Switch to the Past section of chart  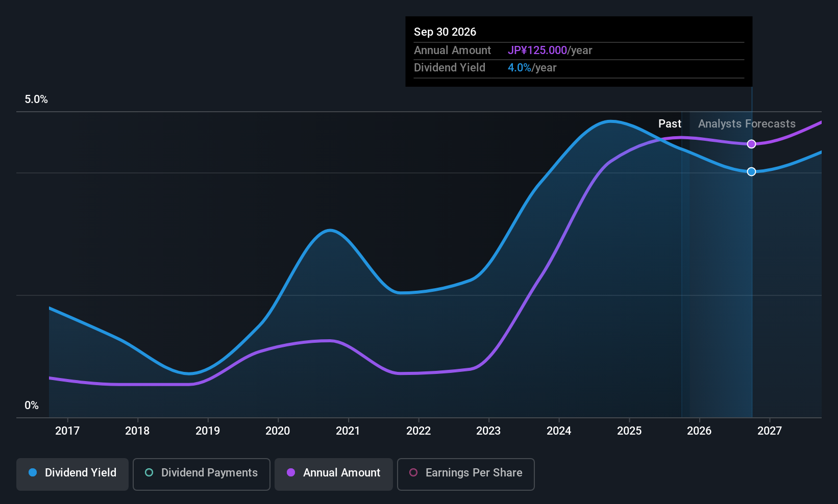[670, 123]
